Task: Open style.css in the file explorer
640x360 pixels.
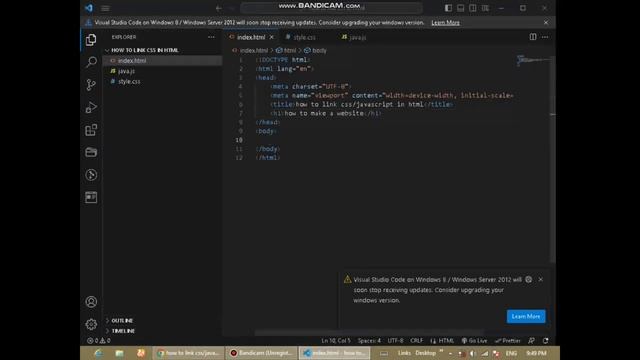Action: coord(162,81)
